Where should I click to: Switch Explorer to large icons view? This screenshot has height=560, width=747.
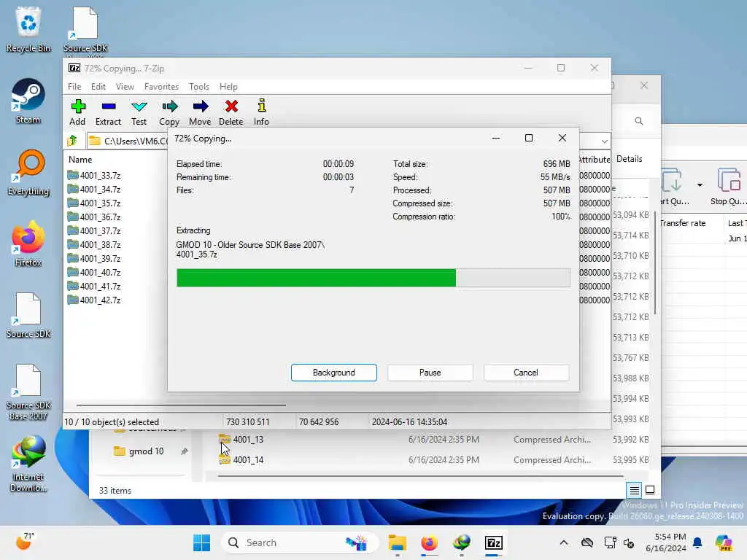tap(650, 490)
